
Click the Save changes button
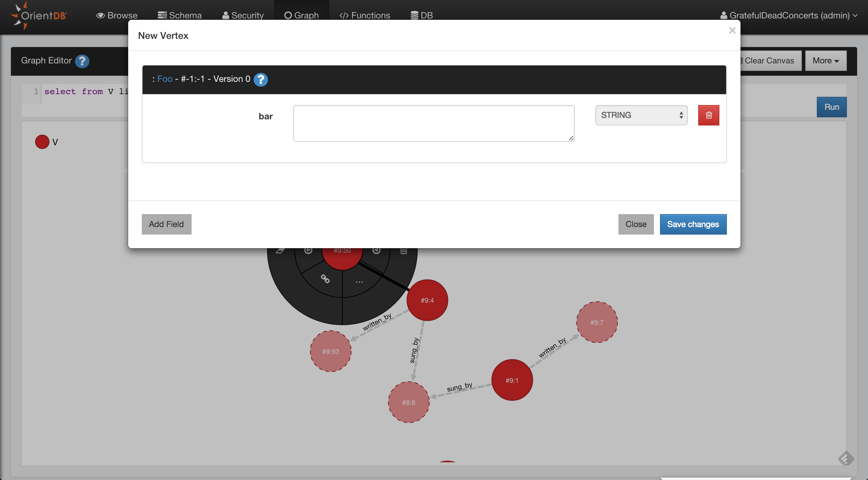[x=693, y=224]
